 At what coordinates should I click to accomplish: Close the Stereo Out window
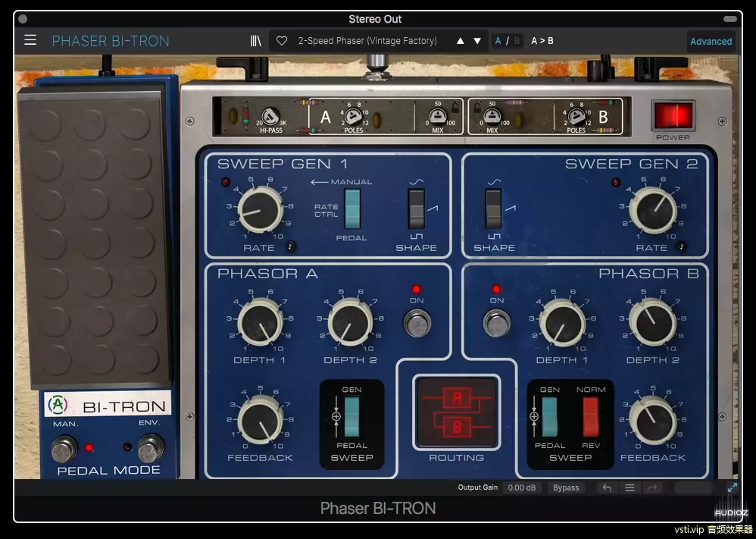pyautogui.click(x=23, y=19)
